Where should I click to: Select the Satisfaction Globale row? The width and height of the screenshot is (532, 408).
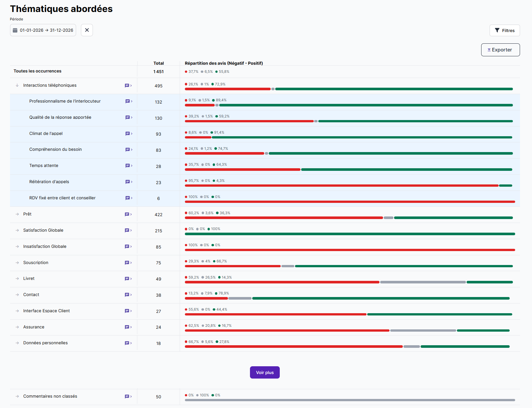coord(43,230)
